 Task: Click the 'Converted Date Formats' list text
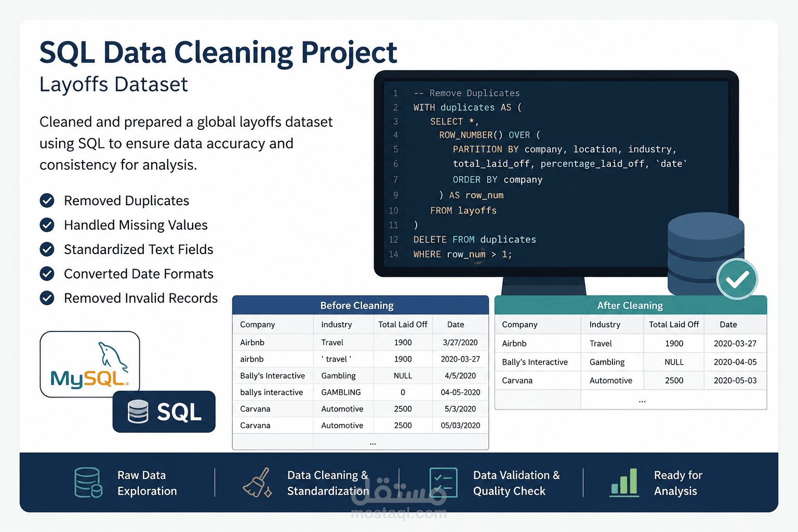[x=139, y=274]
